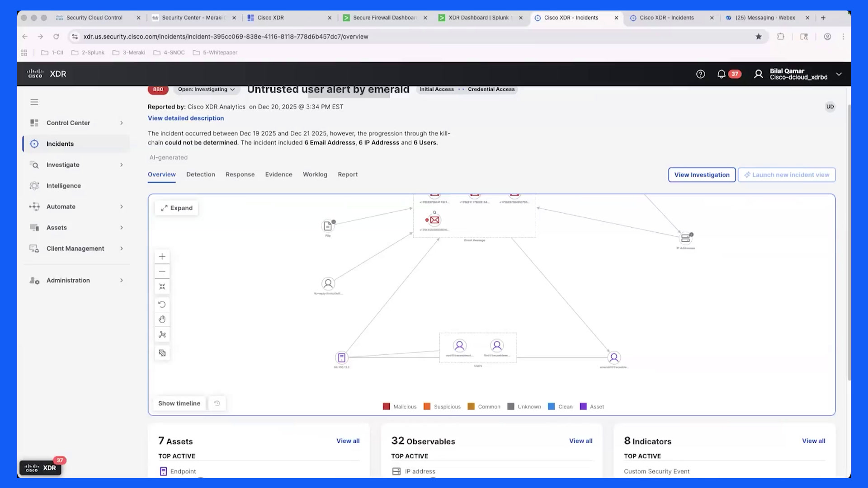868x488 pixels.
Task: Click View Investigation button
Action: pos(702,175)
